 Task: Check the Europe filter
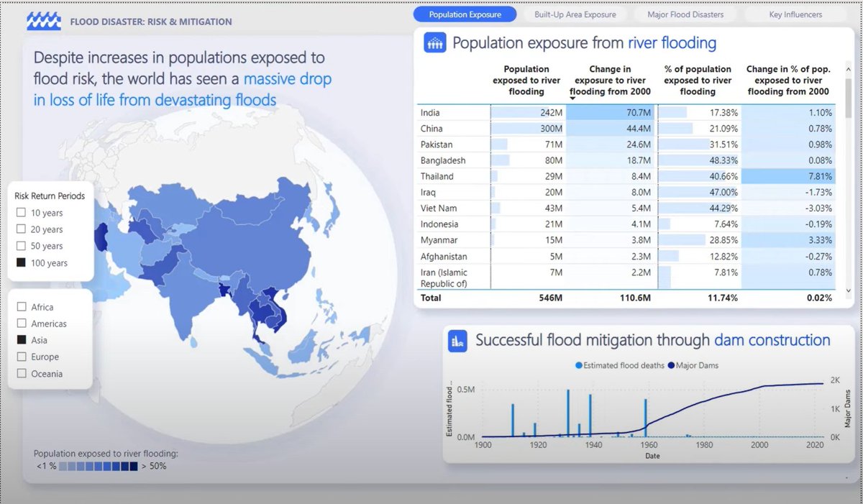(x=22, y=357)
